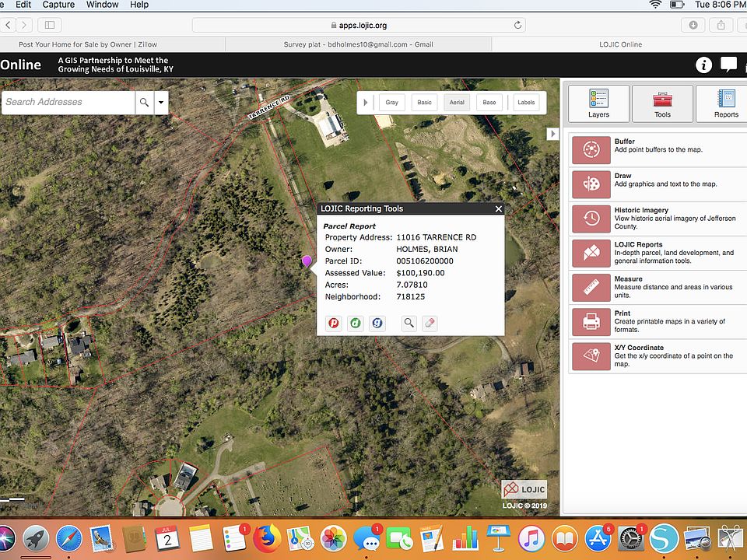The width and height of the screenshot is (747, 560).
Task: Select the Draw graphics tool
Action: pos(591,184)
